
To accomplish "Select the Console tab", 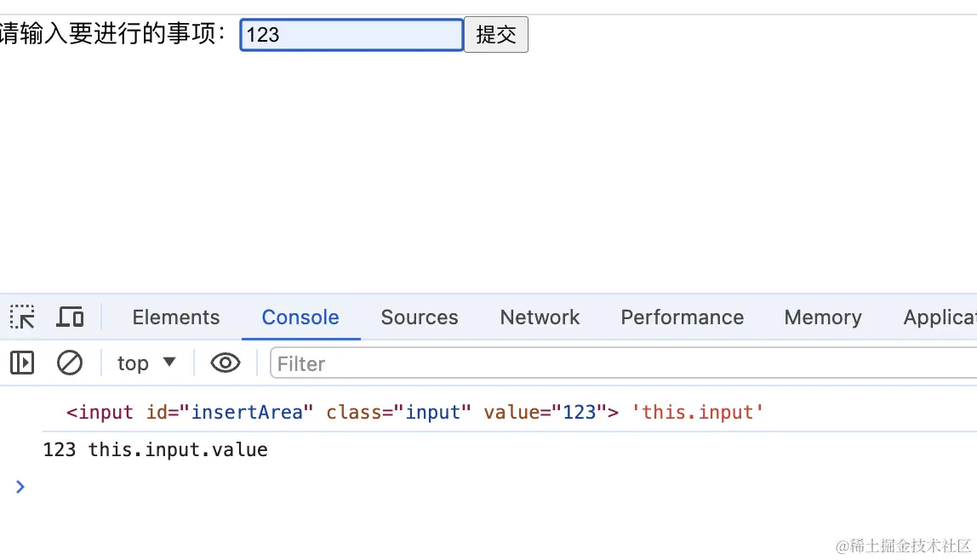I will (x=300, y=317).
